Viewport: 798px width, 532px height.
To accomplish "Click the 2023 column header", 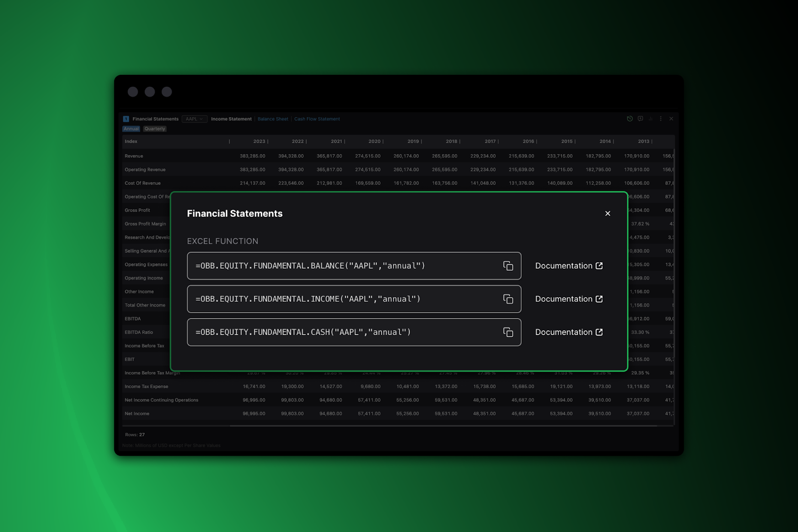I will pos(259,142).
